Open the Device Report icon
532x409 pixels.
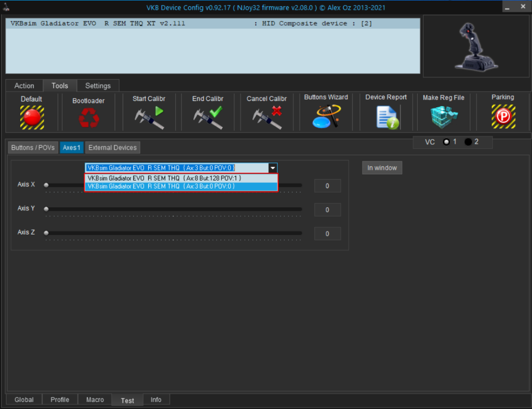coord(386,117)
